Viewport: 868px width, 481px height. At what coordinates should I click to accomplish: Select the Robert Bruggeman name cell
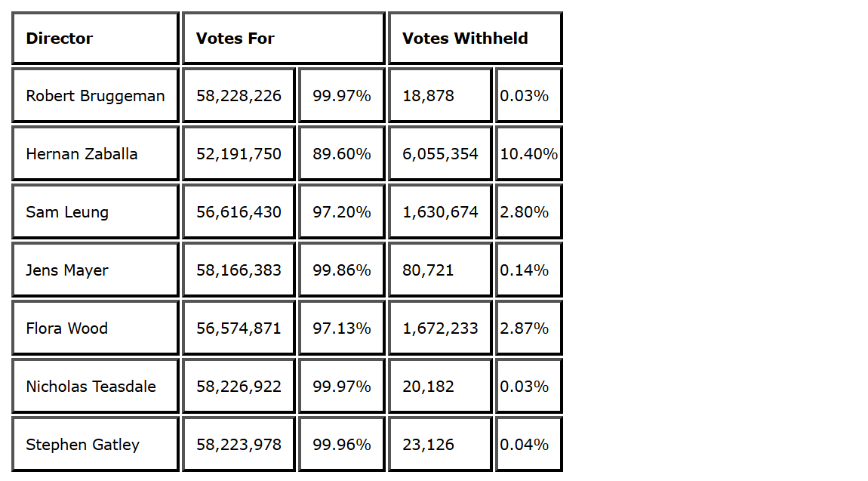click(95, 96)
